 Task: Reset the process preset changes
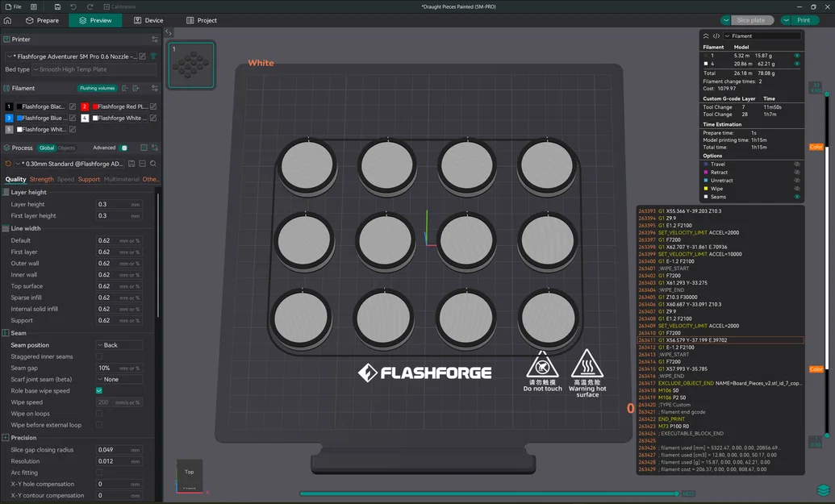(x=8, y=164)
